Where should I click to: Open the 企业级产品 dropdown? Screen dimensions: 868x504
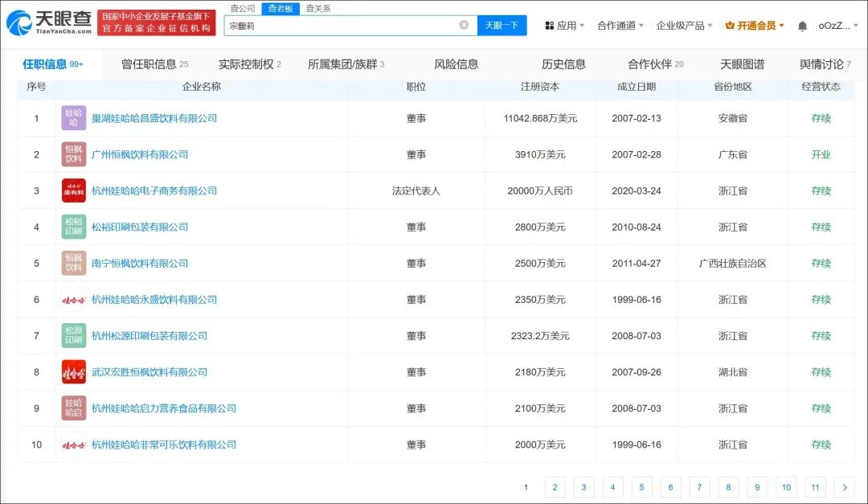(x=684, y=26)
